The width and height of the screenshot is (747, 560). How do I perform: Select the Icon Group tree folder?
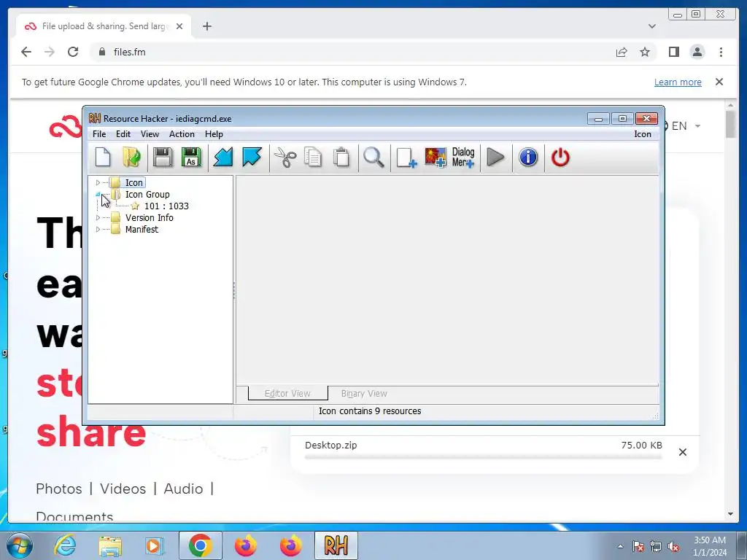pos(147,194)
